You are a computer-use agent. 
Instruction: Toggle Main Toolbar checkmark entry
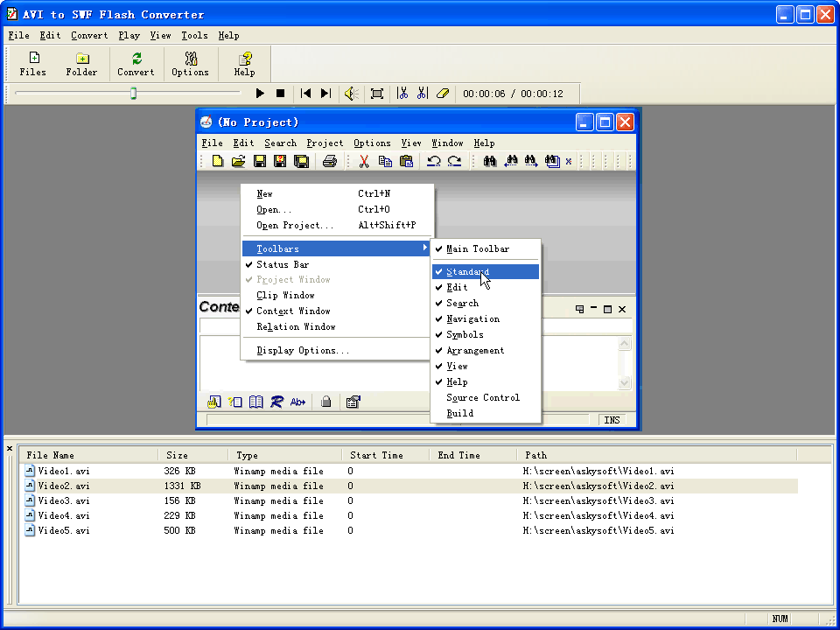tap(486, 249)
